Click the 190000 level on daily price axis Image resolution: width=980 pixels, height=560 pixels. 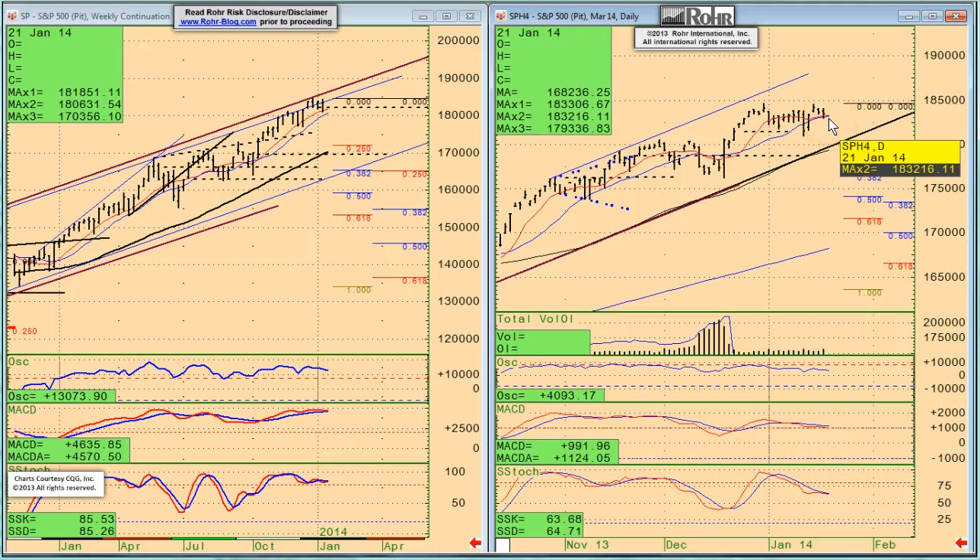pyautogui.click(x=944, y=56)
